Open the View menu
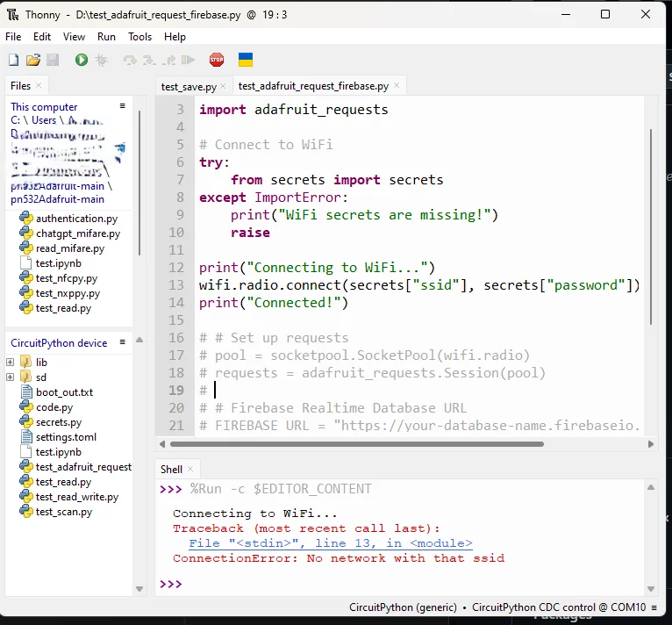The height and width of the screenshot is (625, 672). (75, 37)
